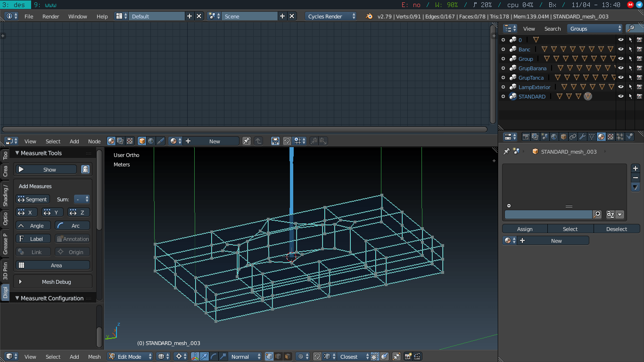Switch to edge select mode
Image resolution: width=644 pixels, height=362 pixels.
click(279, 357)
